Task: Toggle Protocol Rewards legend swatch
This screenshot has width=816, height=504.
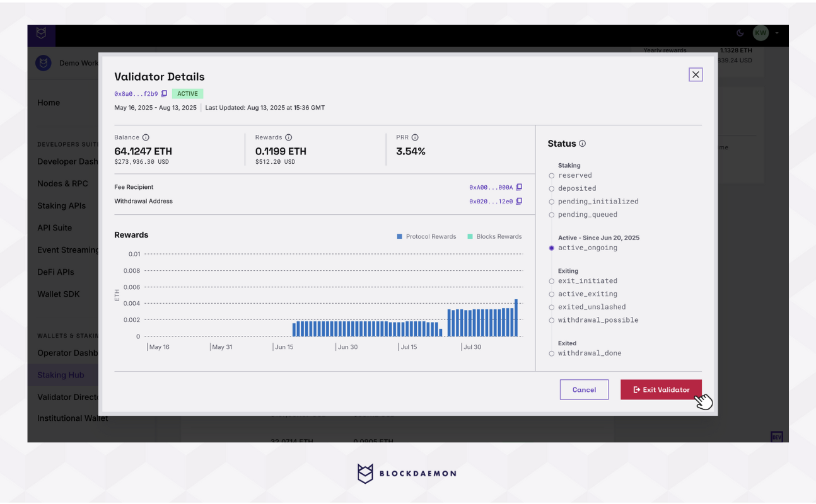Action: click(400, 237)
